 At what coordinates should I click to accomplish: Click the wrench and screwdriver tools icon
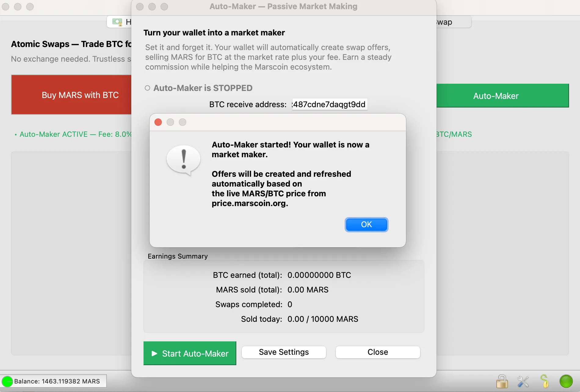click(x=523, y=381)
